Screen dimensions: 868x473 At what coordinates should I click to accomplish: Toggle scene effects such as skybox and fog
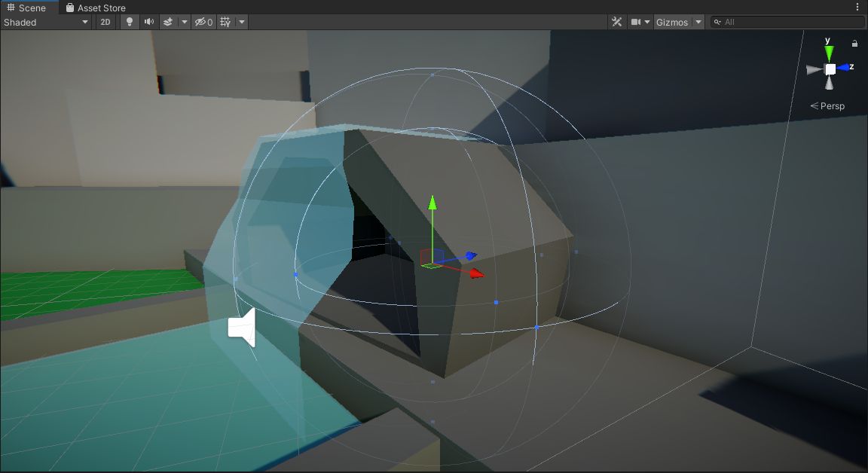pyautogui.click(x=168, y=22)
